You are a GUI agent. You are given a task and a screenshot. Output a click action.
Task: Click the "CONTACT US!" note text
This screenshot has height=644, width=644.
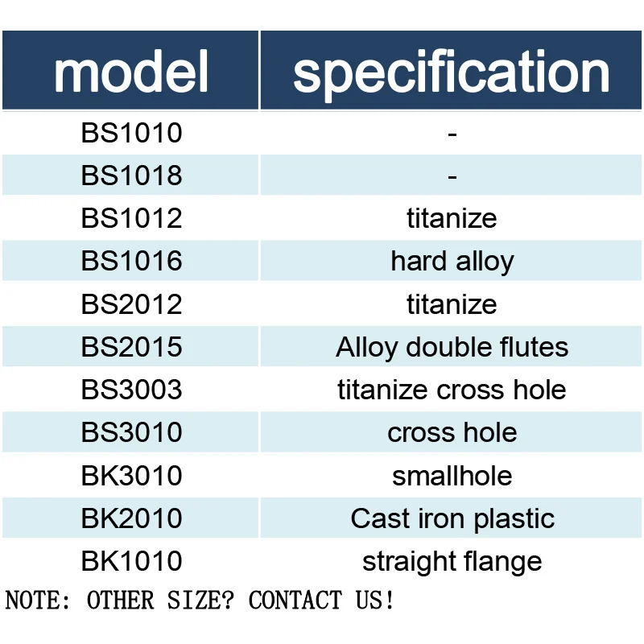click(321, 601)
